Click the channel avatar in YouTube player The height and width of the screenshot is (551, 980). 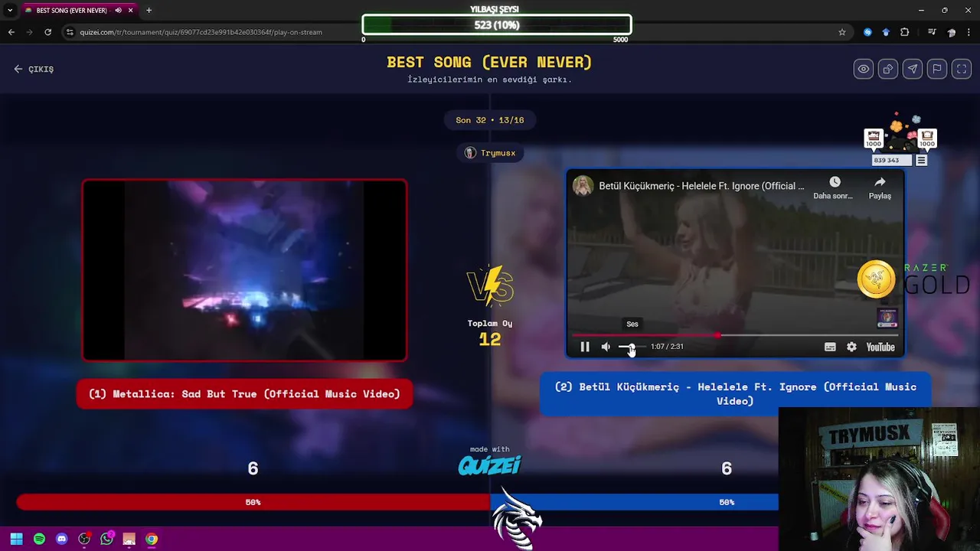(x=583, y=186)
